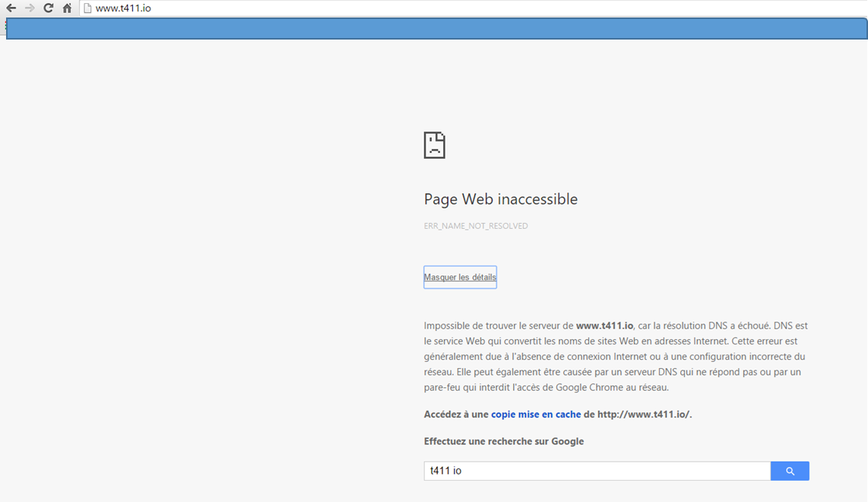Click the 'http://www.t411.io/' URL text
This screenshot has width=868, height=502.
click(643, 415)
